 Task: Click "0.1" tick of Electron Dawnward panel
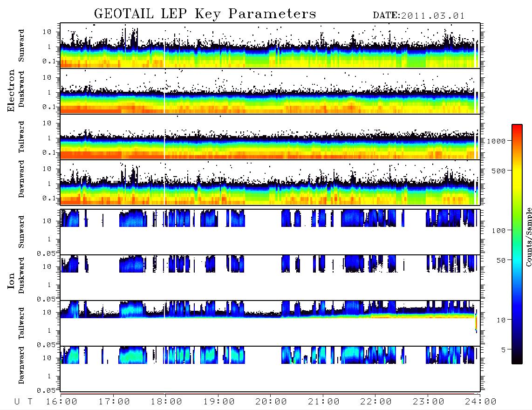tap(49, 198)
